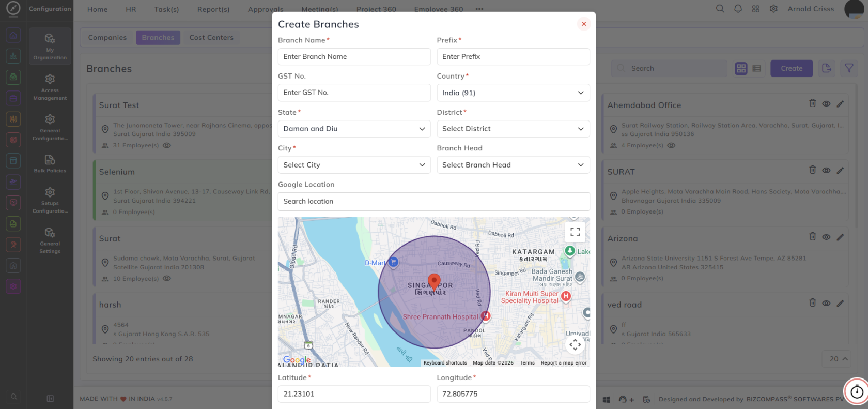Click the export branches icon

point(827,68)
